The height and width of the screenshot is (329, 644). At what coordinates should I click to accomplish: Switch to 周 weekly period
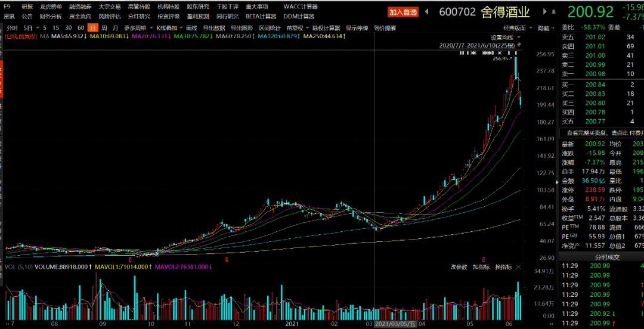[104, 29]
